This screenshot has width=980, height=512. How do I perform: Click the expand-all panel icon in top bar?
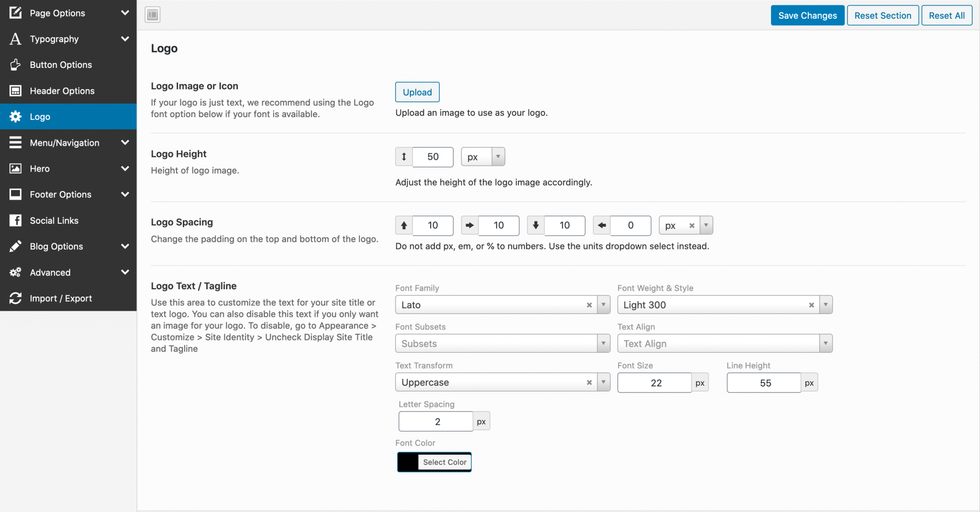pos(153,15)
